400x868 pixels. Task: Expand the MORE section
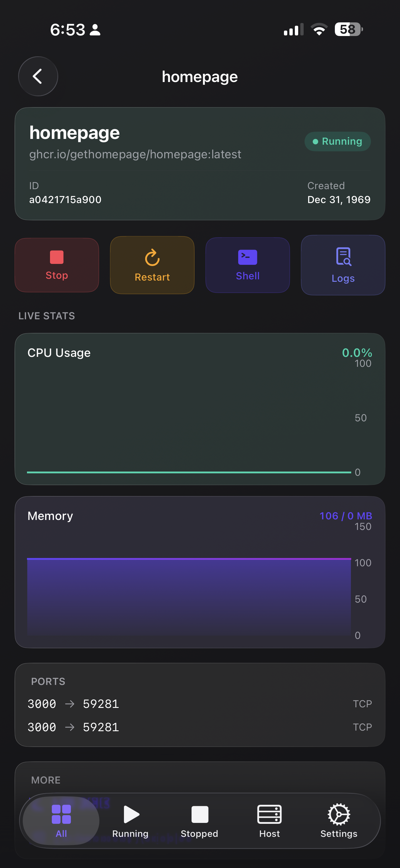tap(46, 780)
